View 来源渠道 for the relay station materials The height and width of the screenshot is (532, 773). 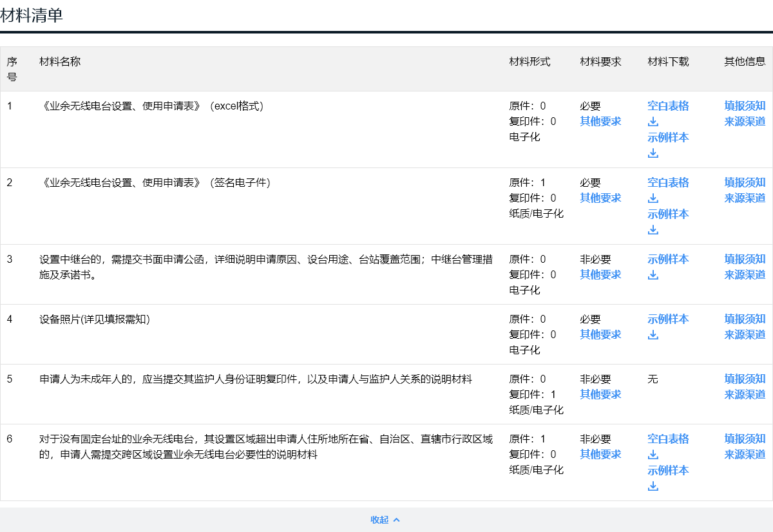click(x=744, y=274)
